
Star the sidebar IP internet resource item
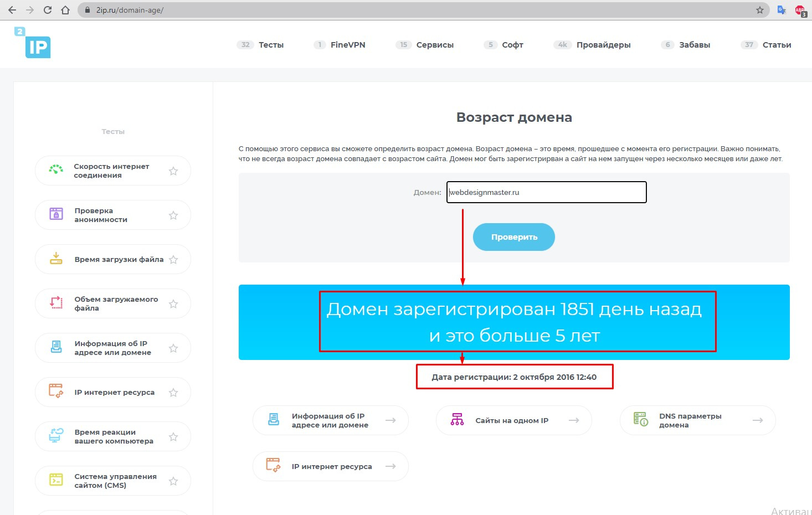173,393
